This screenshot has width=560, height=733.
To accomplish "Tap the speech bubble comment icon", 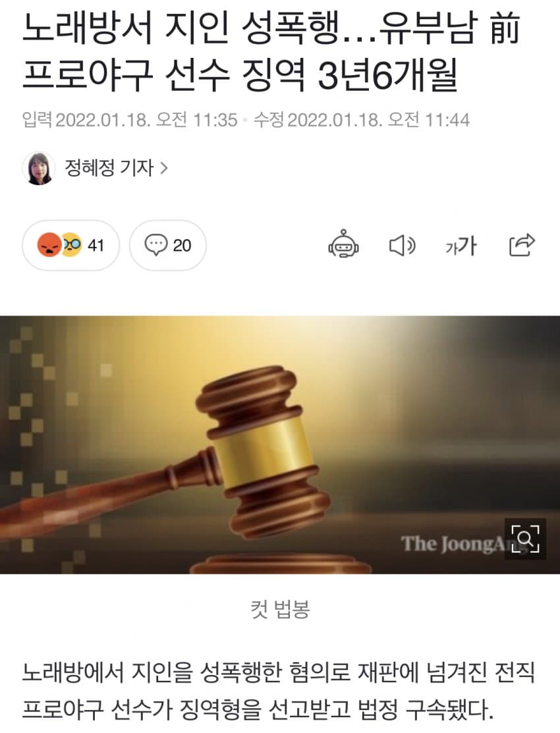I will (x=155, y=245).
